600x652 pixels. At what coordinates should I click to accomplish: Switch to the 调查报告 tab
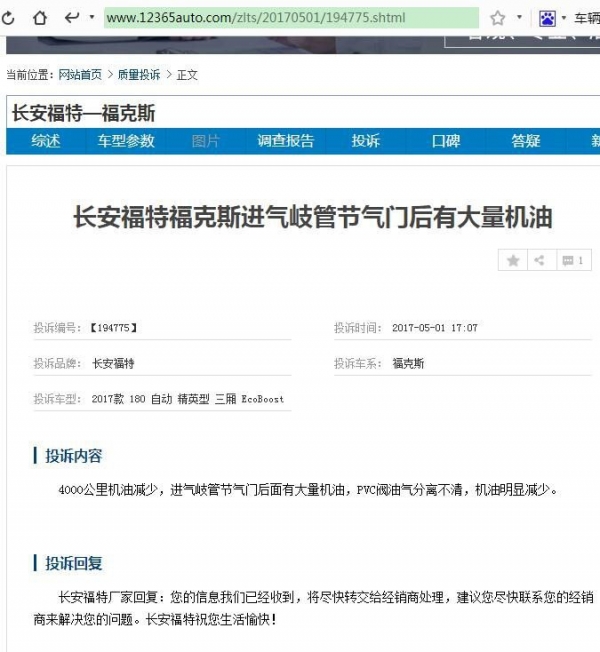click(285, 141)
